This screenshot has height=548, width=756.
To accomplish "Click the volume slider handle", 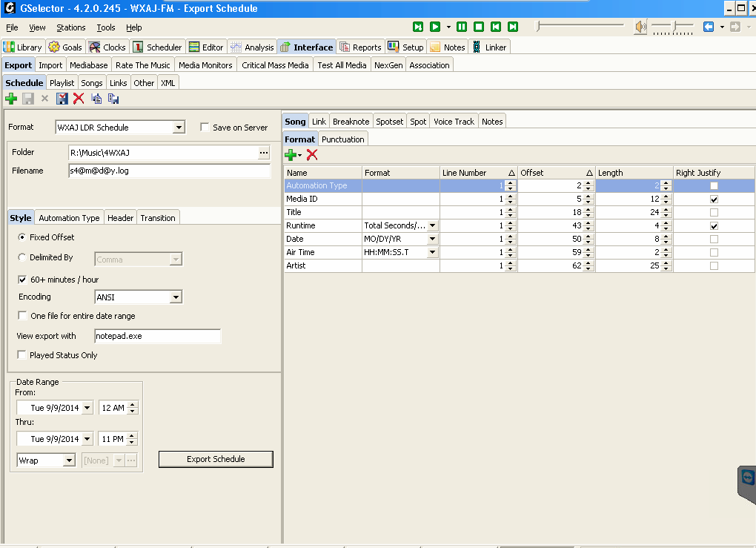I will [x=673, y=27].
